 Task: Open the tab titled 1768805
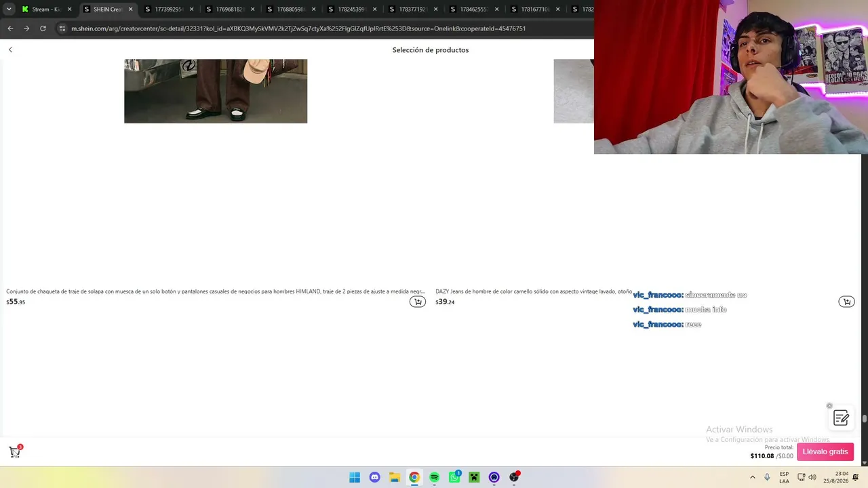tap(290, 9)
